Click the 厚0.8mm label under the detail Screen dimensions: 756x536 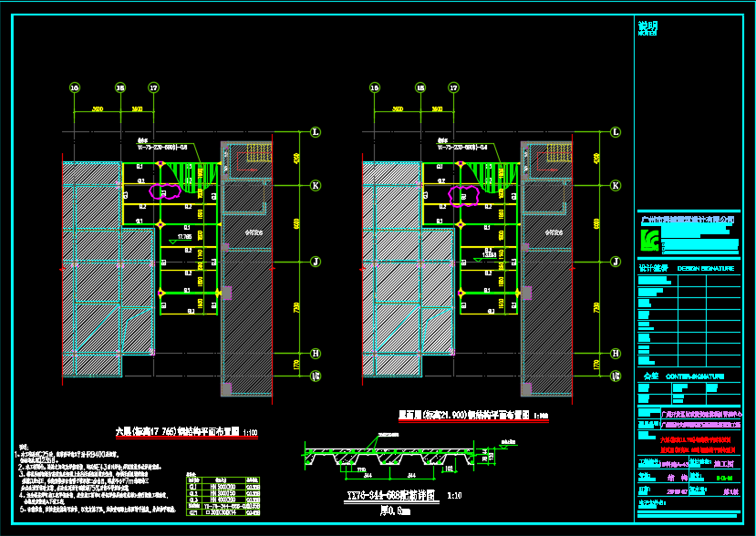click(x=395, y=511)
